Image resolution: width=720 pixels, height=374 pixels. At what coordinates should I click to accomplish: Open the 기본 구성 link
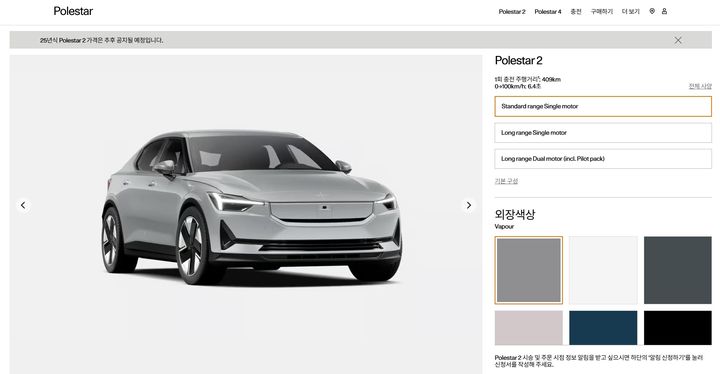506,181
